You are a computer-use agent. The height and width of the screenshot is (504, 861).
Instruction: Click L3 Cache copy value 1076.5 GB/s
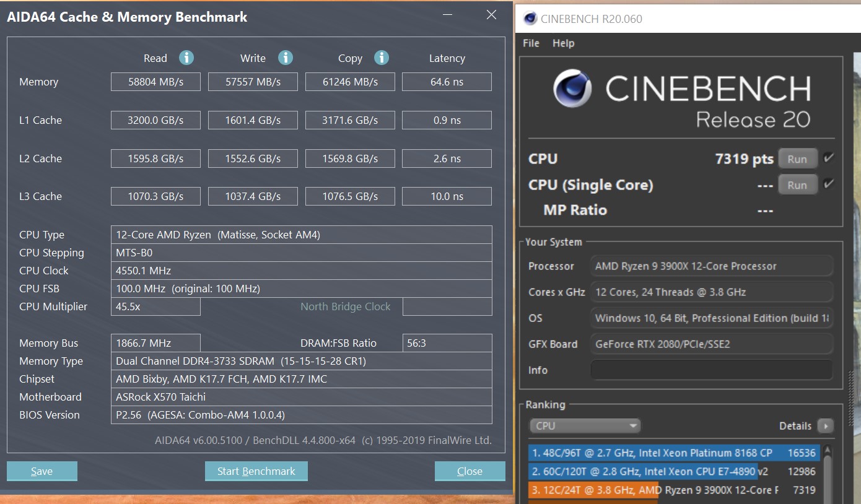point(350,196)
